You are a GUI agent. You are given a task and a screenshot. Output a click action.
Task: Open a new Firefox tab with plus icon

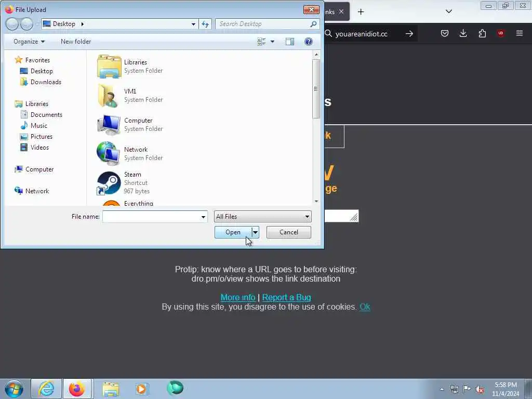[361, 12]
